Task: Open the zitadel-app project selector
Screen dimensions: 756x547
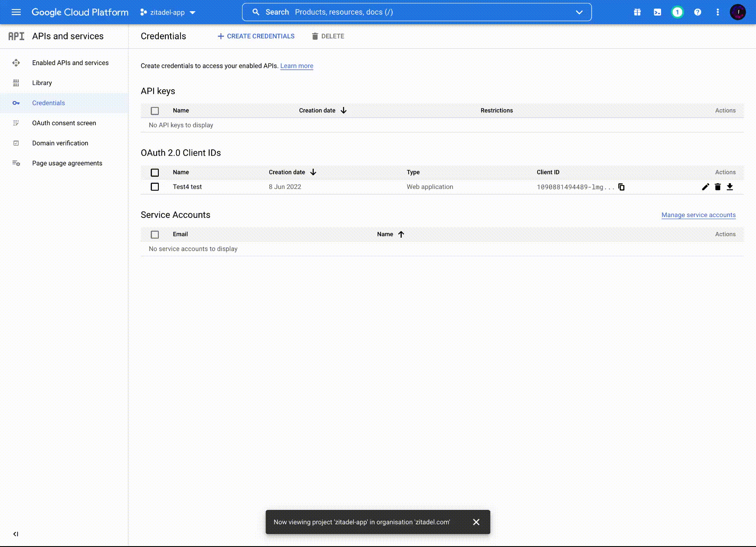Action: pos(168,13)
